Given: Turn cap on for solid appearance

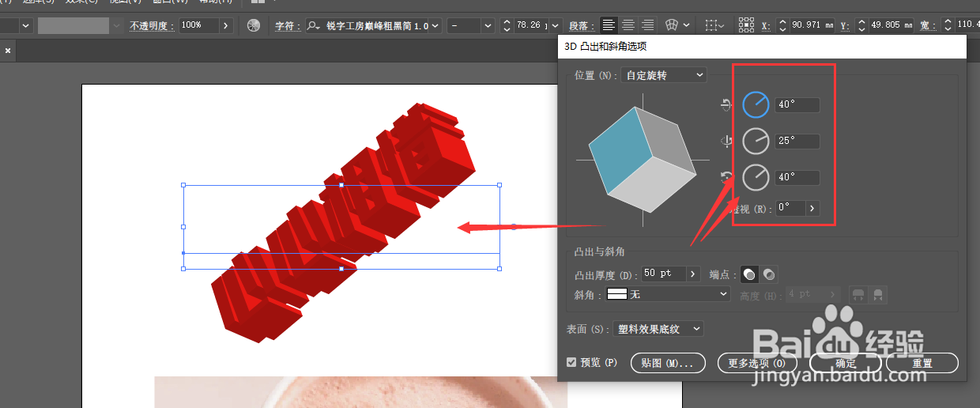Looking at the screenshot, I should [x=748, y=274].
